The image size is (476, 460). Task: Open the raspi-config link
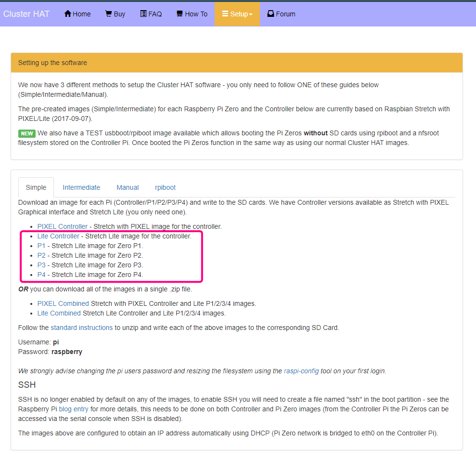pos(301,371)
